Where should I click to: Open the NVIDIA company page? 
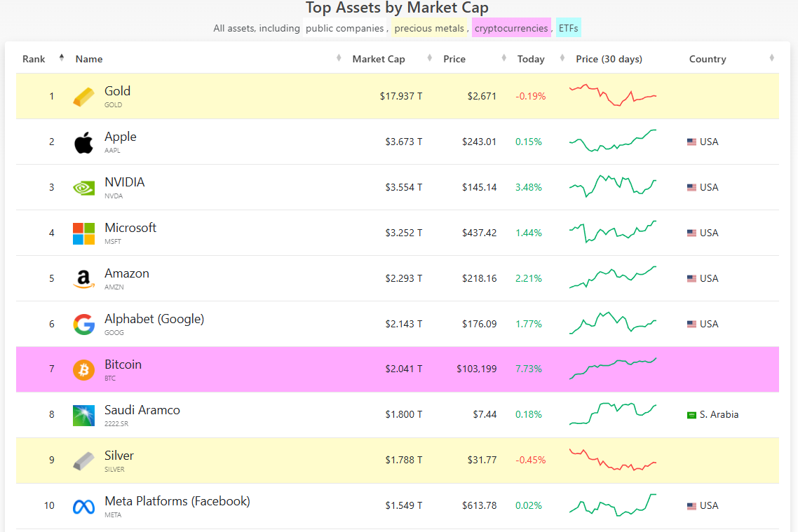125,182
